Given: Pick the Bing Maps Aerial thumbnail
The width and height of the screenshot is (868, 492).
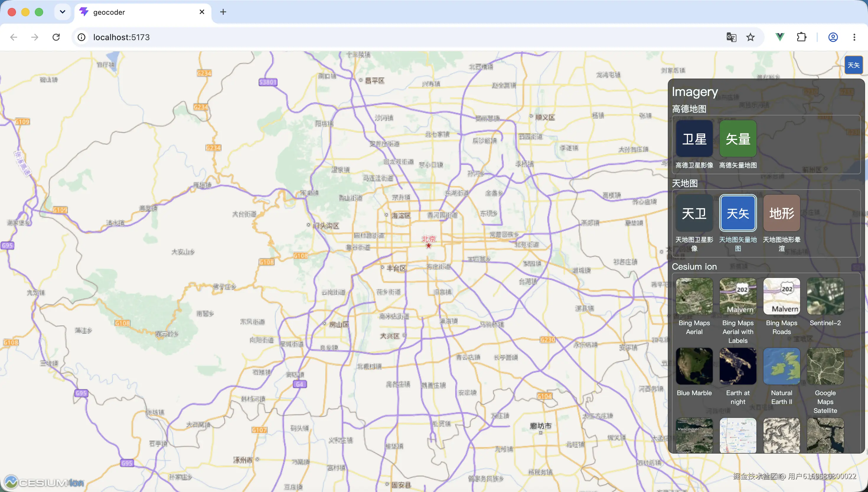Looking at the screenshot, I should (x=694, y=296).
